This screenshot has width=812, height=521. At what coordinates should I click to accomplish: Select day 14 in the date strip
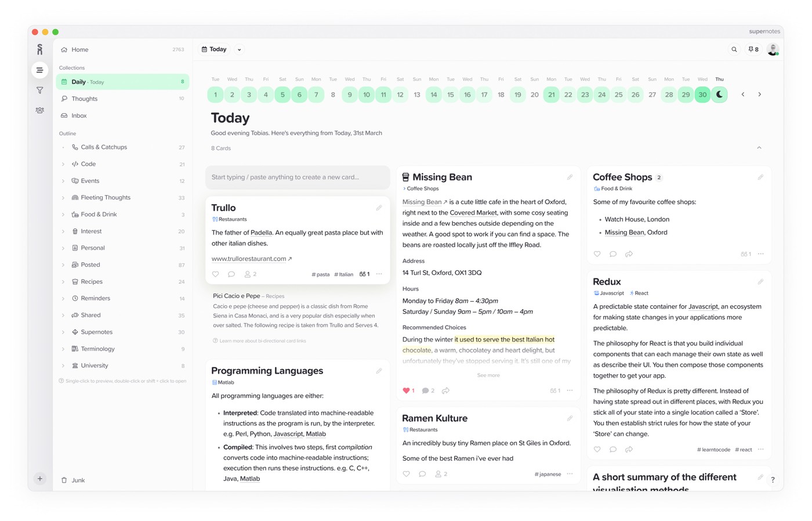pyautogui.click(x=433, y=94)
